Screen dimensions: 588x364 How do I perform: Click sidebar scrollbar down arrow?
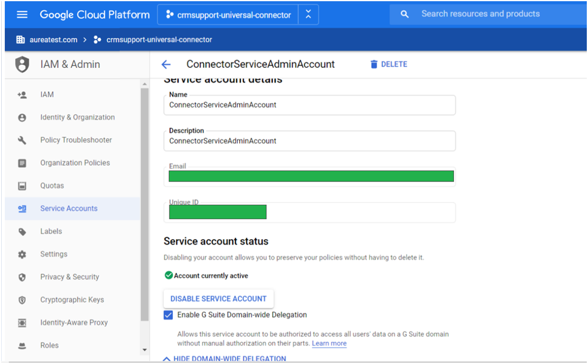(144, 350)
